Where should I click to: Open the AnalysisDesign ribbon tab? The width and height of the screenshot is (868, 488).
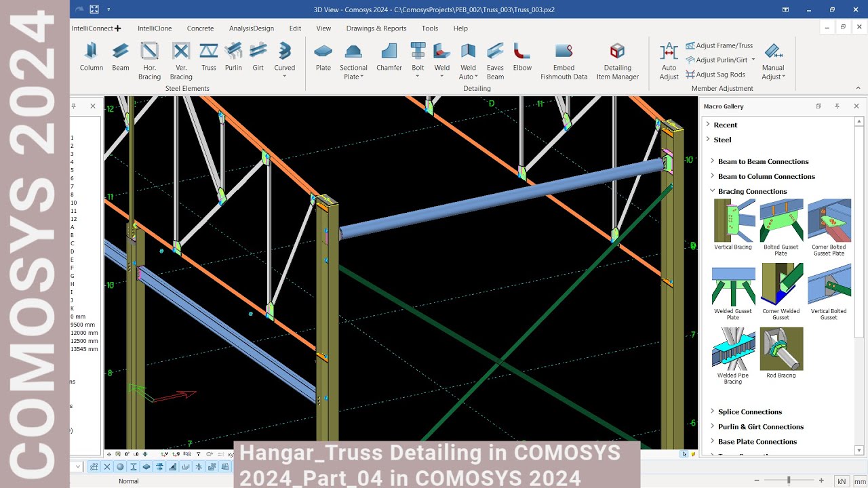(252, 28)
